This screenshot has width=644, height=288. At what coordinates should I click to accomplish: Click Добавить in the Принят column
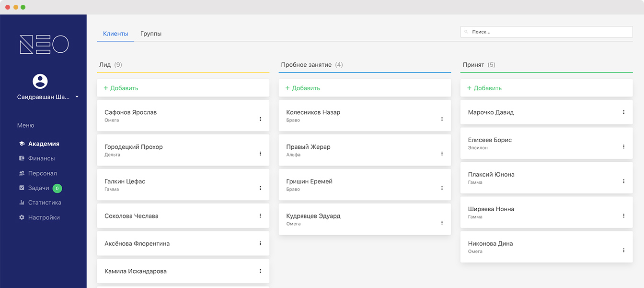click(484, 88)
